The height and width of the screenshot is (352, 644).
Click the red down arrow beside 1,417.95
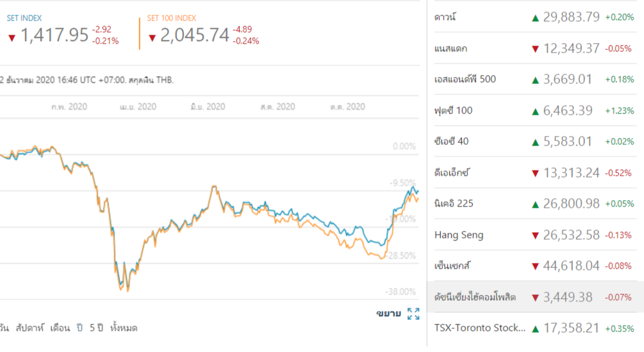coord(12,37)
